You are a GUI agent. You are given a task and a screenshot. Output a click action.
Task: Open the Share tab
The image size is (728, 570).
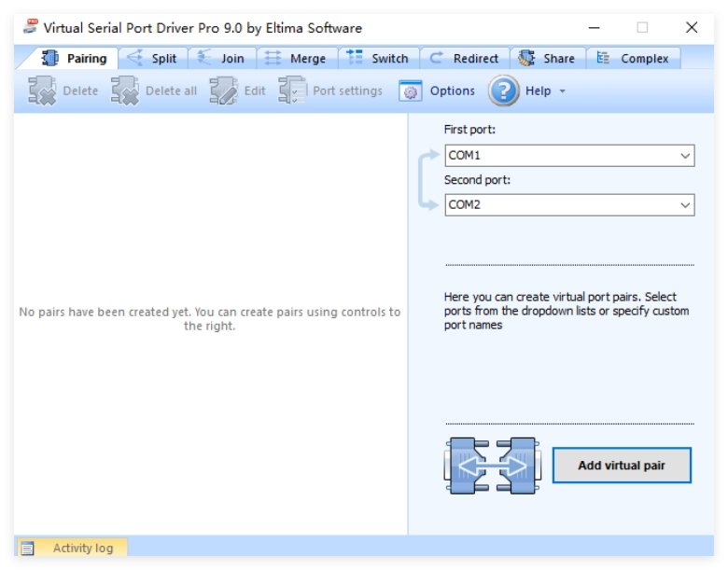pos(548,59)
